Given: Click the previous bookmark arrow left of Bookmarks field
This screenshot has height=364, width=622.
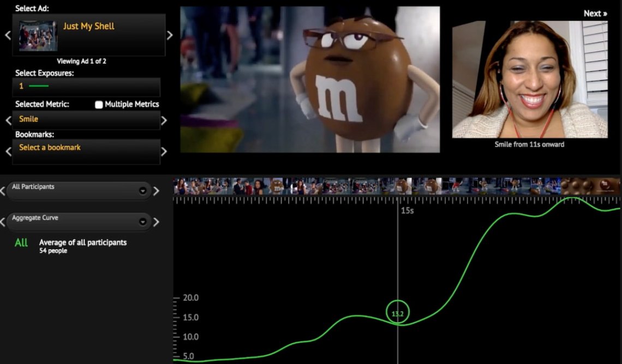Looking at the screenshot, I should pyautogui.click(x=8, y=151).
